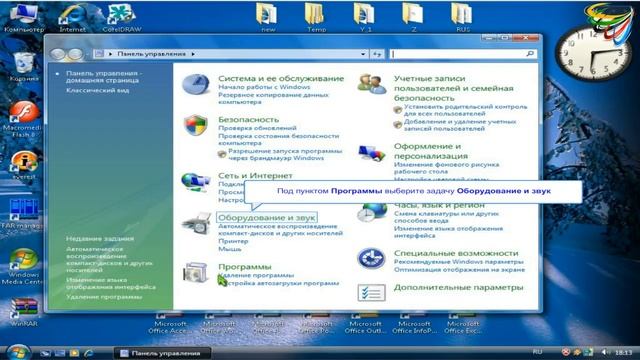The image size is (640, 360).
Task: Open the Programs category icon
Action: tap(196, 272)
